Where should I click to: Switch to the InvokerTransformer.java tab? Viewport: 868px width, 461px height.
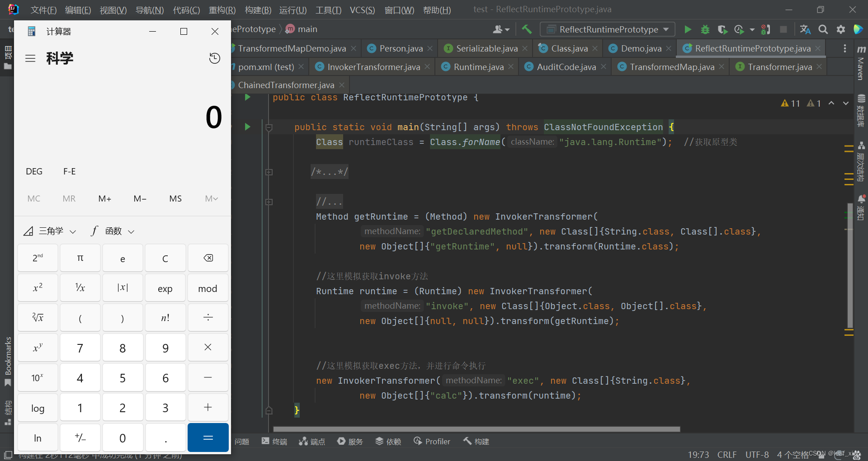coord(373,67)
